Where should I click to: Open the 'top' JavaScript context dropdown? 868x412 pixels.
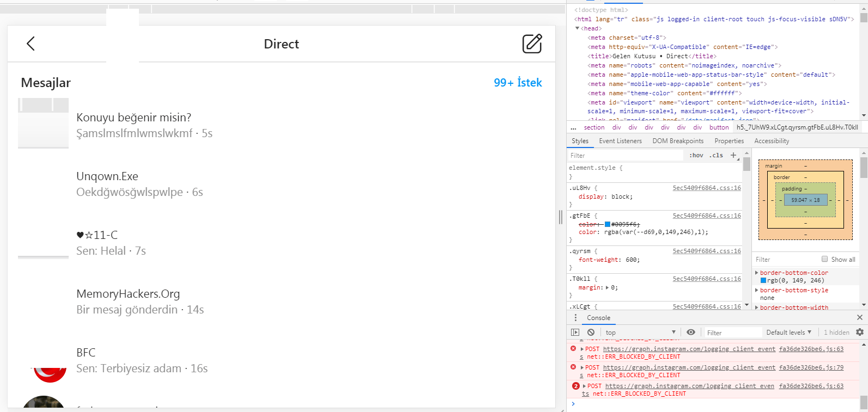point(640,332)
